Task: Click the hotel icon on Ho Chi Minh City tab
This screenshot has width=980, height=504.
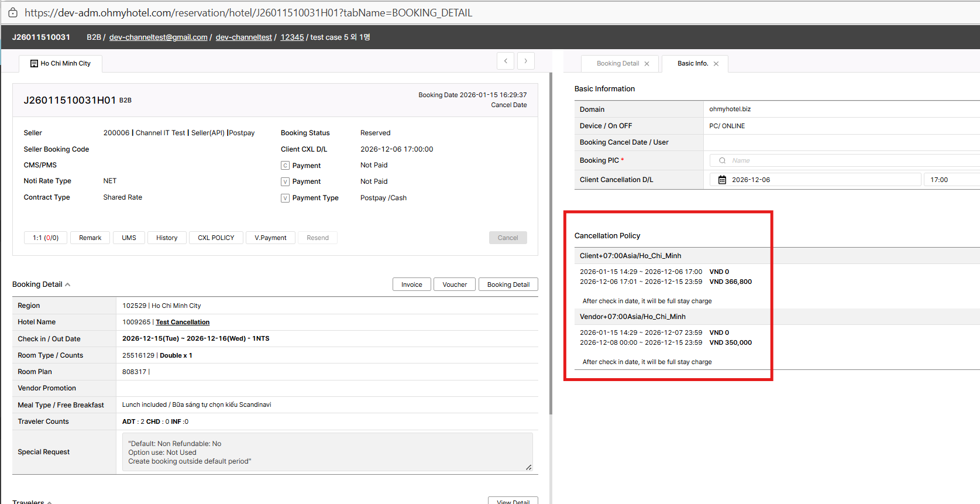Action: [34, 64]
